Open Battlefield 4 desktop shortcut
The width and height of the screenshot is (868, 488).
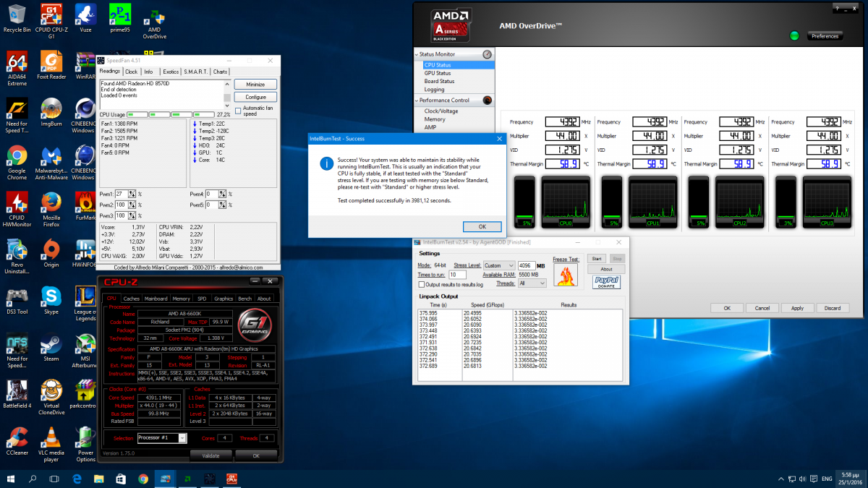(17, 394)
